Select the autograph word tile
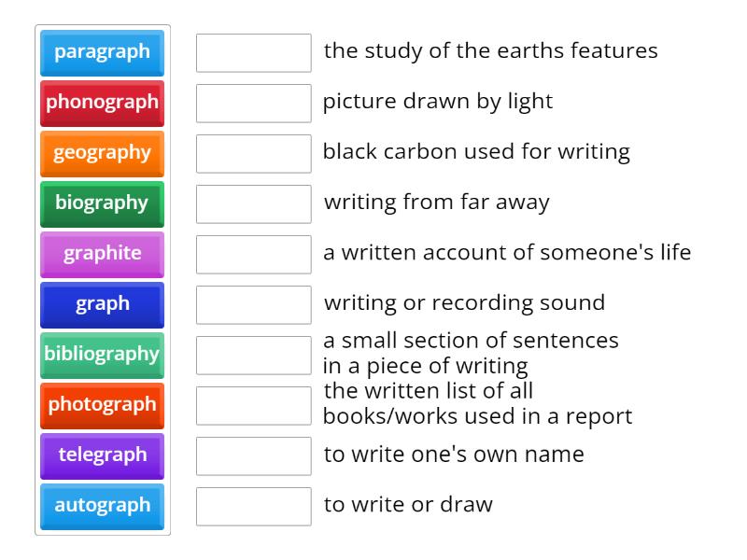Viewport: 747px width, 560px height. click(x=101, y=506)
